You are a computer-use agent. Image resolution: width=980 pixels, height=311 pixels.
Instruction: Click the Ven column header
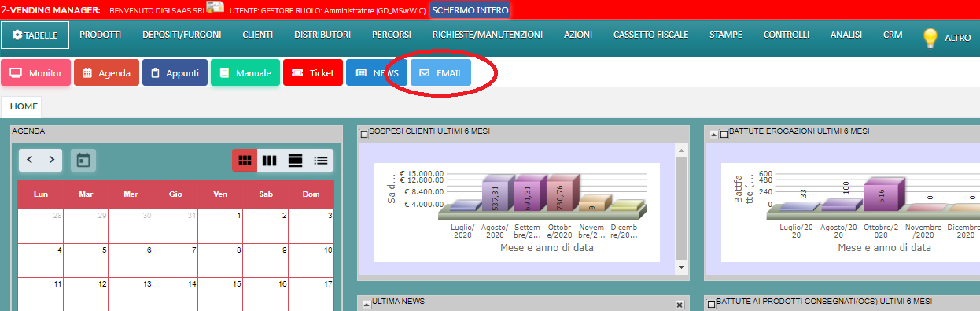(x=221, y=194)
